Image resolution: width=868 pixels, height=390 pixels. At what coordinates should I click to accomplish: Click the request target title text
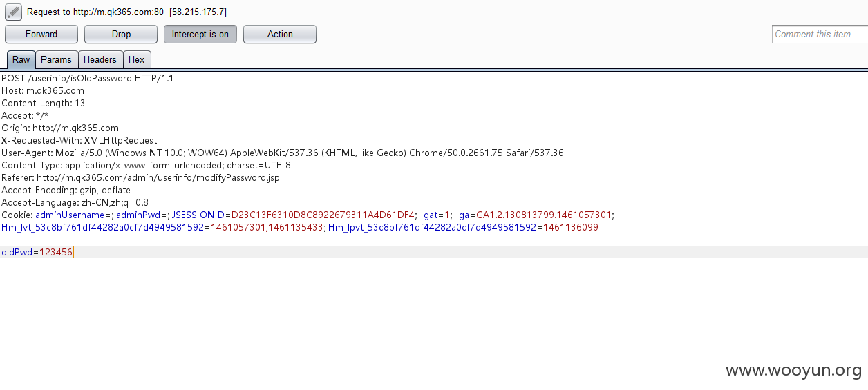126,12
